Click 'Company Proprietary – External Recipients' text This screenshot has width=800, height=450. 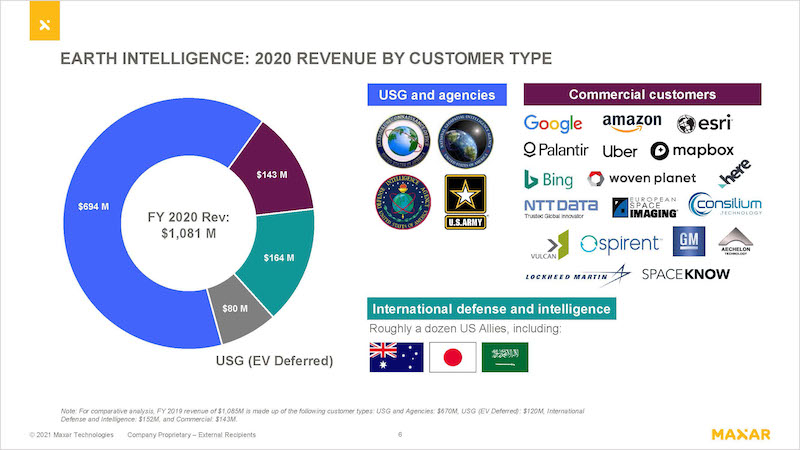(x=191, y=435)
